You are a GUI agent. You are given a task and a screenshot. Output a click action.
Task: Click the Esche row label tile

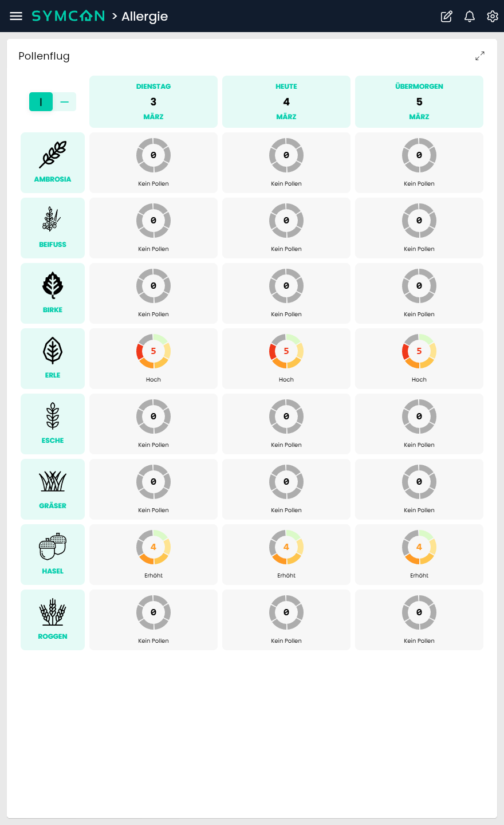click(x=53, y=424)
